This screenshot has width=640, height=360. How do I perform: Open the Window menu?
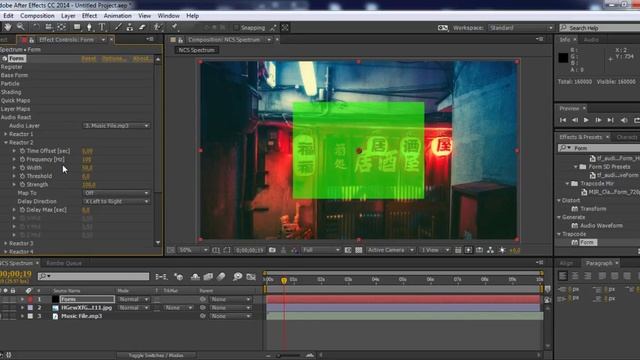[x=169, y=16]
